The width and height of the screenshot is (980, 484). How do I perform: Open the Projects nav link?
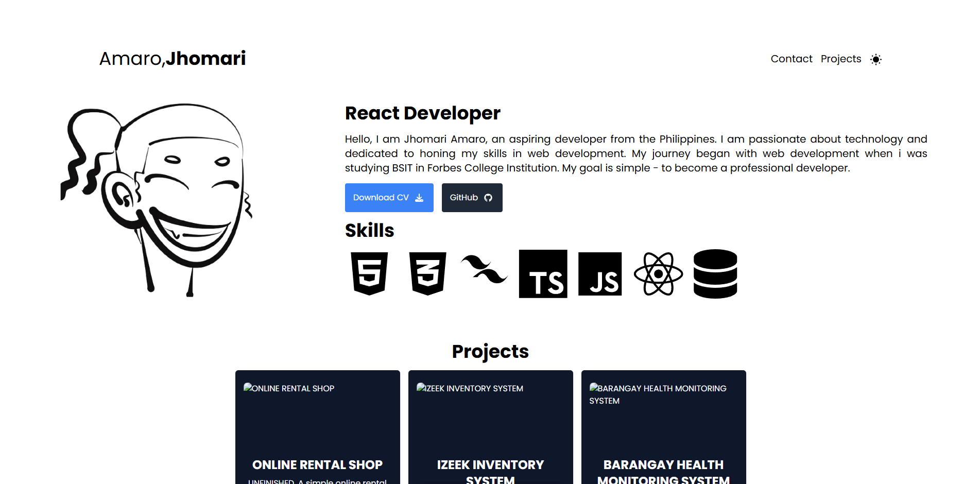840,59
